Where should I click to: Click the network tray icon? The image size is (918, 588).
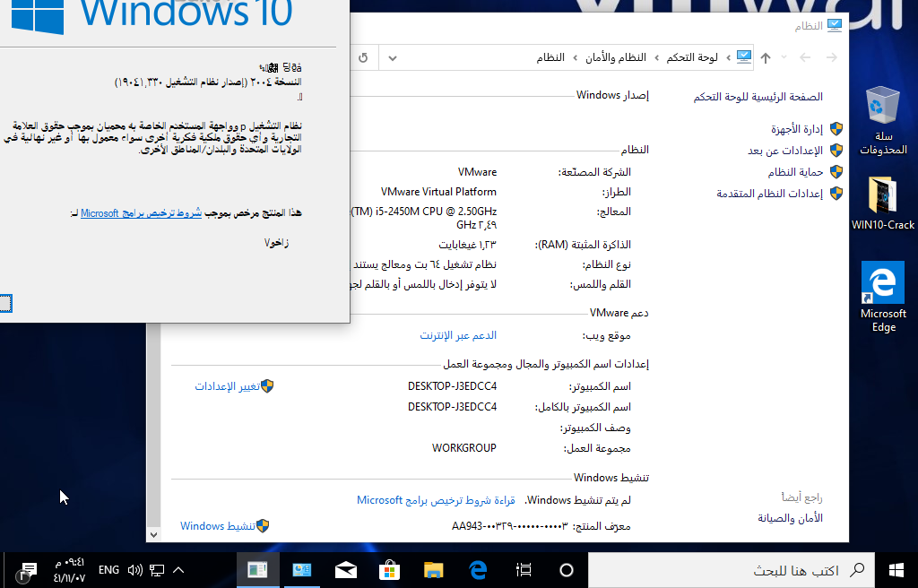pyautogui.click(x=157, y=570)
